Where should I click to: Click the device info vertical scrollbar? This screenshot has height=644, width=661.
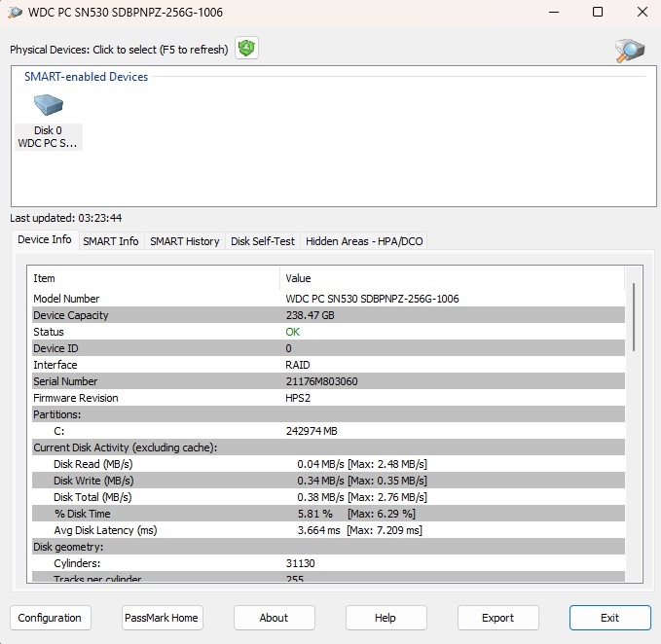click(634, 316)
